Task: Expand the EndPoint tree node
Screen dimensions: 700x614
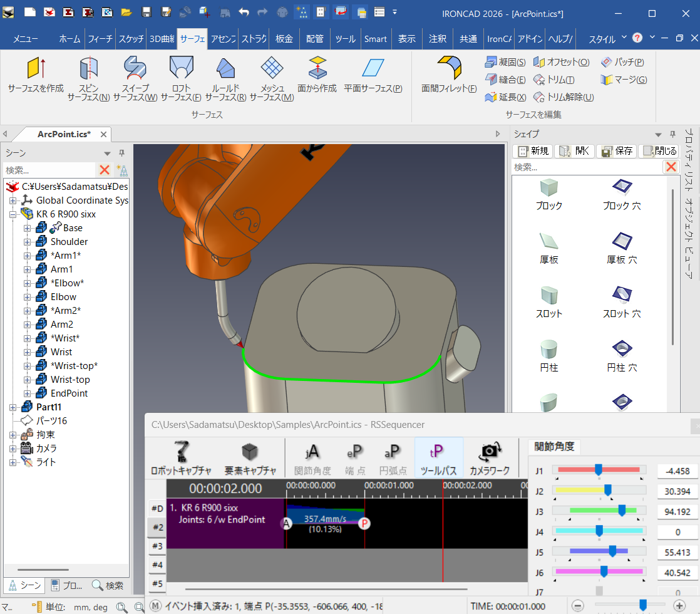Action: [27, 393]
